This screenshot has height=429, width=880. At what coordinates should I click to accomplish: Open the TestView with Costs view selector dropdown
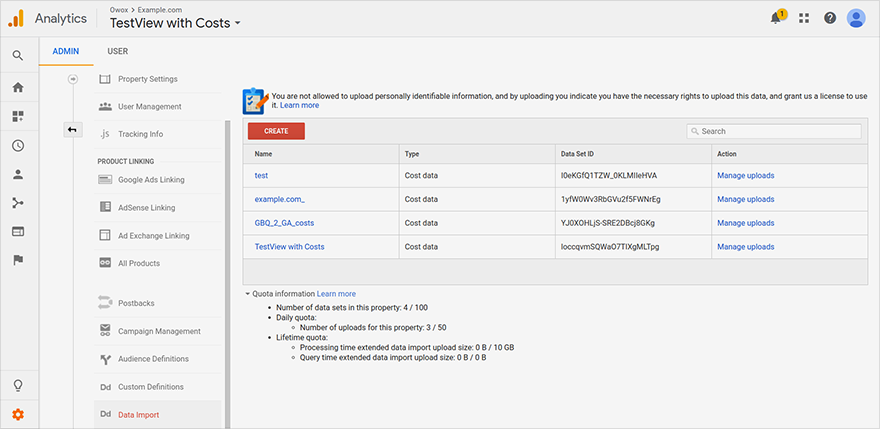click(175, 23)
